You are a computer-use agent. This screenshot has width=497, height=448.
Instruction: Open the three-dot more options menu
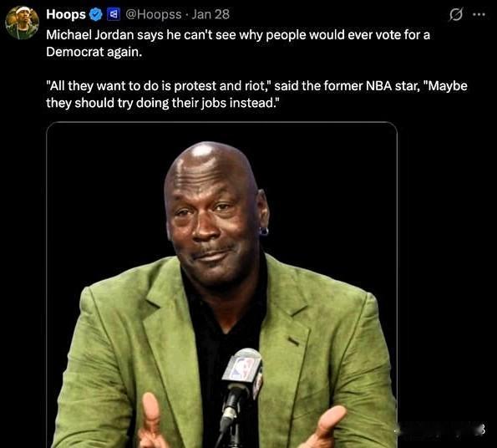[x=479, y=14]
